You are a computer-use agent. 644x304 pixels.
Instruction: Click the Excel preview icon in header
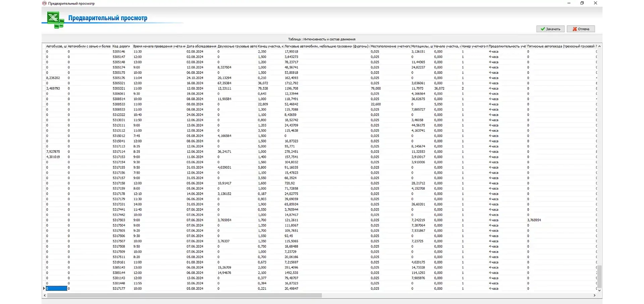(55, 19)
